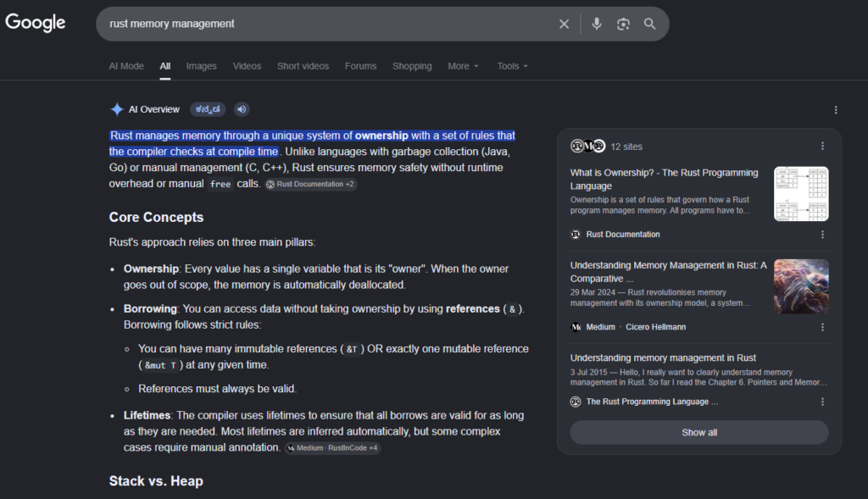The height and width of the screenshot is (499, 868).
Task: Click the 12 sites label
Action: (x=626, y=147)
